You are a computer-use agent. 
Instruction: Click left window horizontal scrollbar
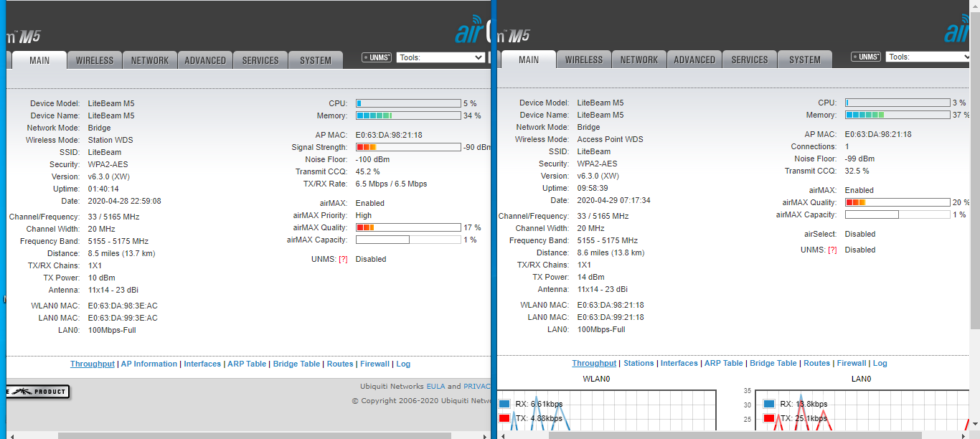[x=255, y=435]
